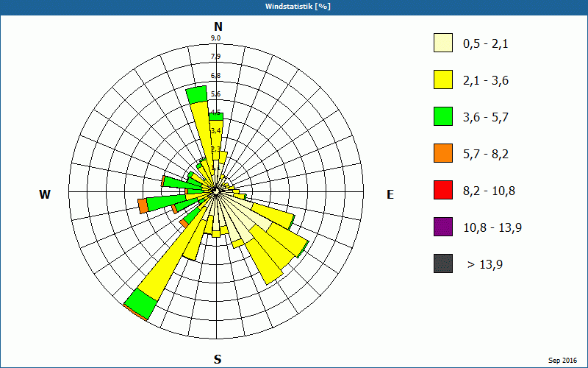The width and height of the screenshot is (588, 368).
Task: Click the 'Sep 2016' date label
Action: (x=562, y=361)
